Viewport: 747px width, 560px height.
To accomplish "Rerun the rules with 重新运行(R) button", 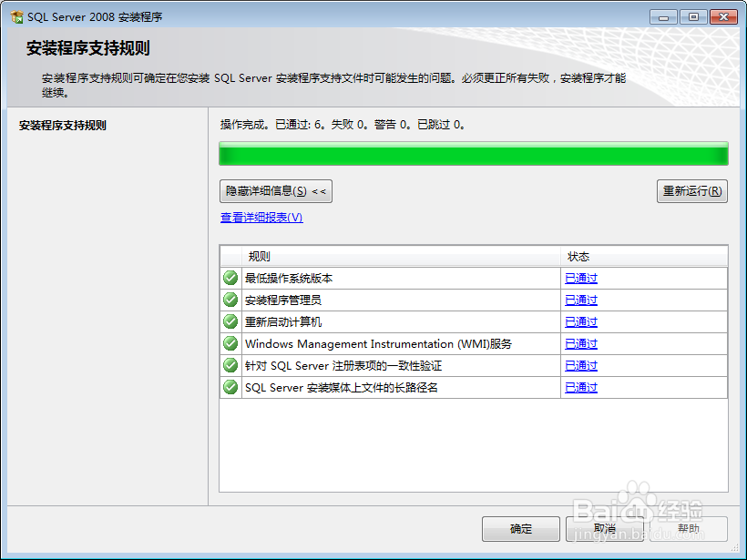I will pyautogui.click(x=692, y=191).
